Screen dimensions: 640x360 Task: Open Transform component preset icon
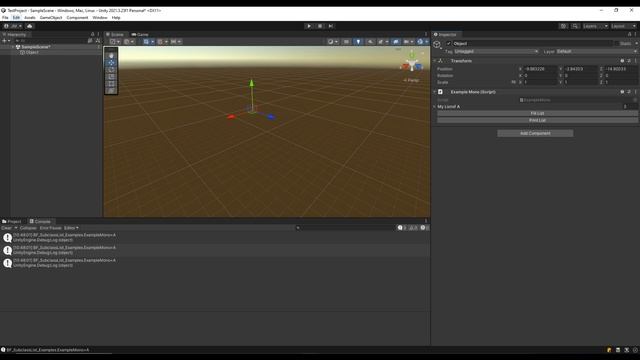click(629, 61)
